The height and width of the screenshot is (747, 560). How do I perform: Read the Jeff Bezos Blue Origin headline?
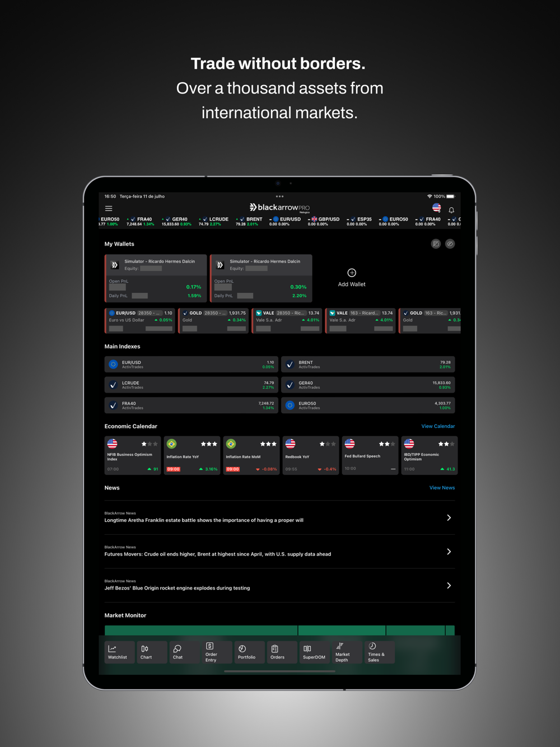point(177,588)
